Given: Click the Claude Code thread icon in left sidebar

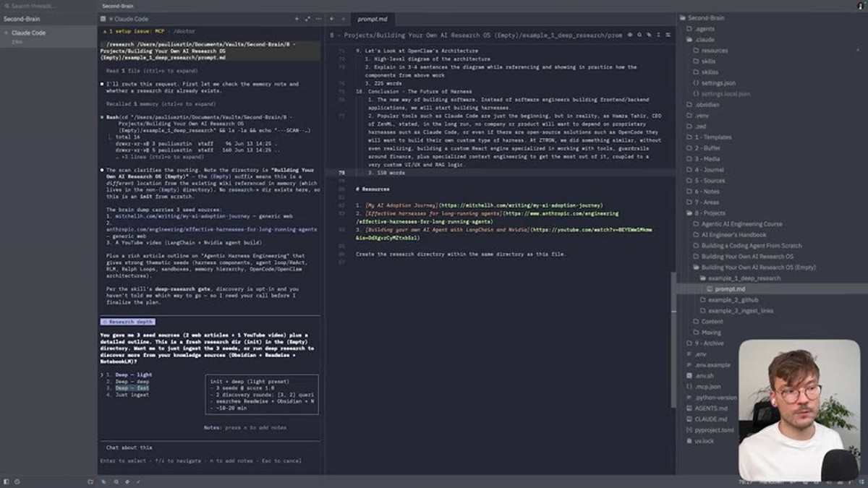Looking at the screenshot, I should coord(7,33).
